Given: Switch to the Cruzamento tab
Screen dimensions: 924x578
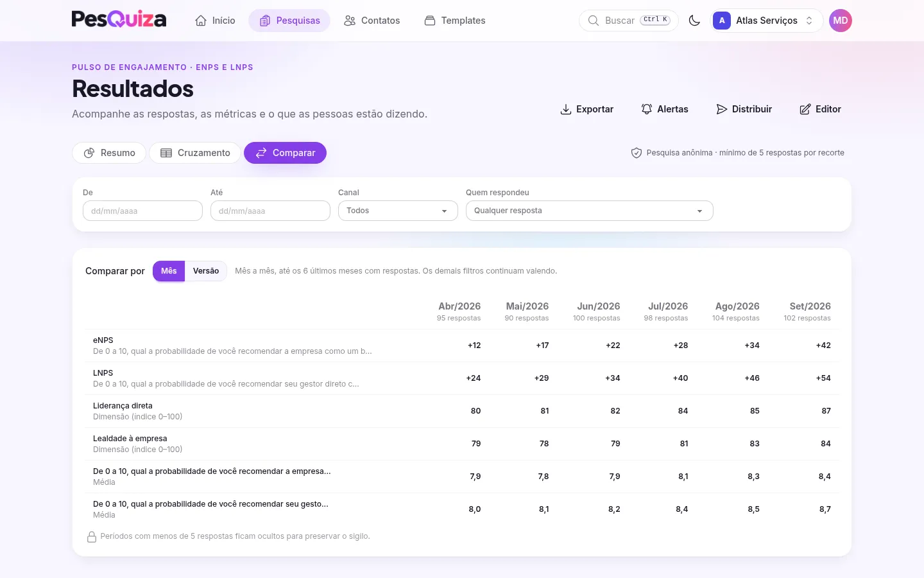Looking at the screenshot, I should 195,153.
